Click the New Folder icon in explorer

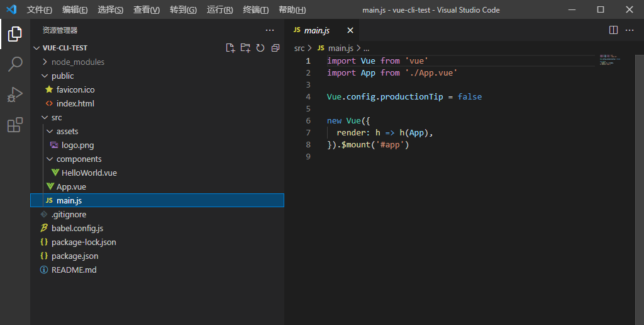click(245, 48)
